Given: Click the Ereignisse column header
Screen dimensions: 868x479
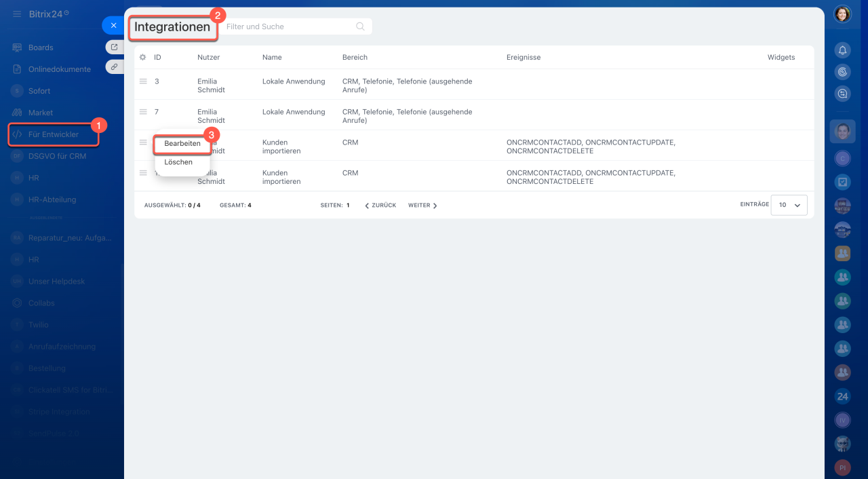Looking at the screenshot, I should pos(524,58).
